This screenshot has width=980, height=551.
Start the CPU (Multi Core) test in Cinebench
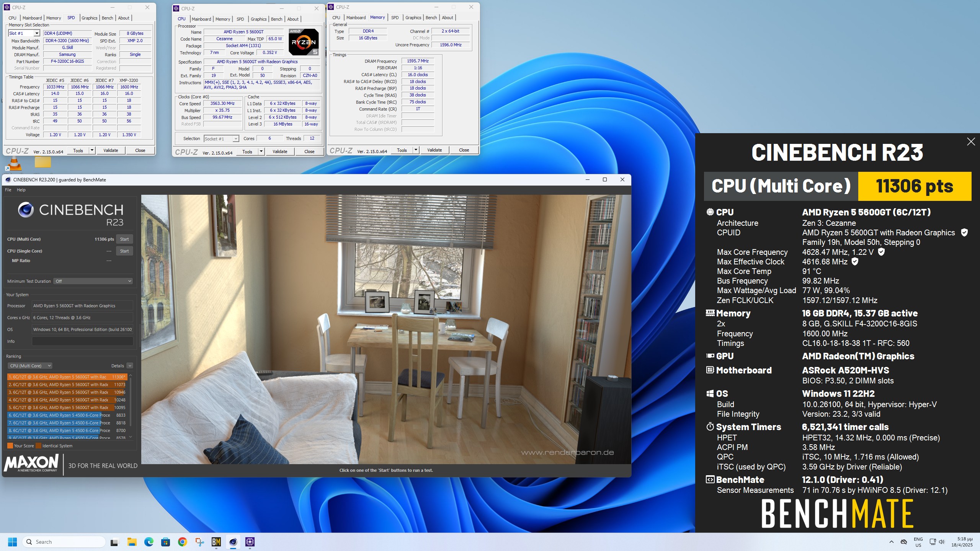coord(124,239)
